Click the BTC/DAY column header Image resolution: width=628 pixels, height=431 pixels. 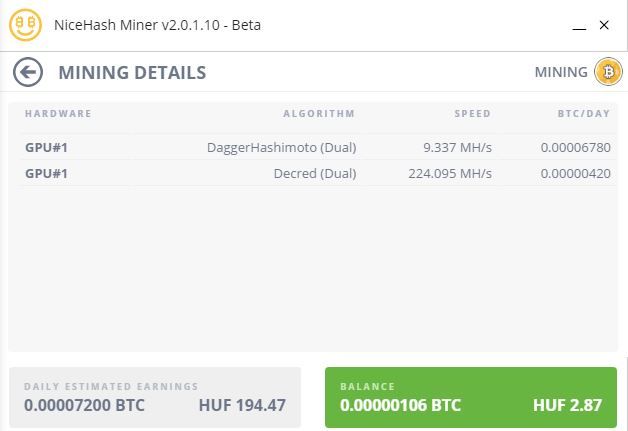pyautogui.click(x=583, y=114)
